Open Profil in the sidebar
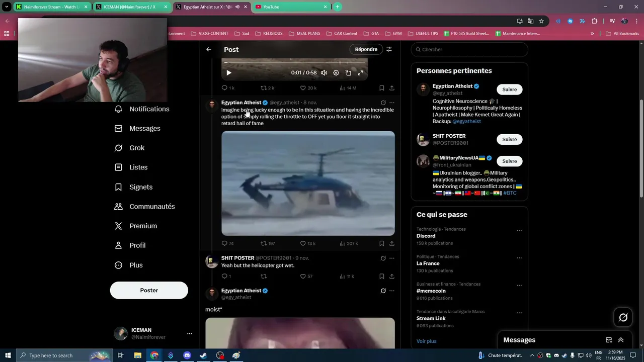This screenshot has width=644, height=362. click(x=130, y=245)
